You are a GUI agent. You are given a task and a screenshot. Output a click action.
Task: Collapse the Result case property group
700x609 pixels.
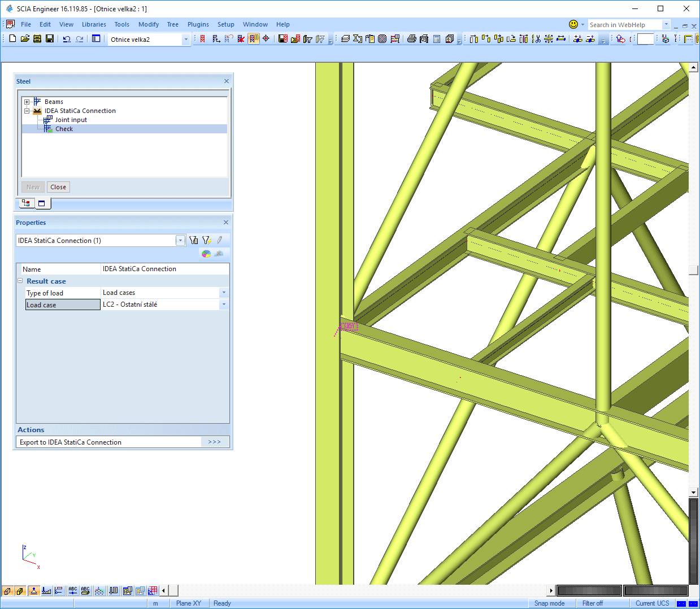click(20, 281)
